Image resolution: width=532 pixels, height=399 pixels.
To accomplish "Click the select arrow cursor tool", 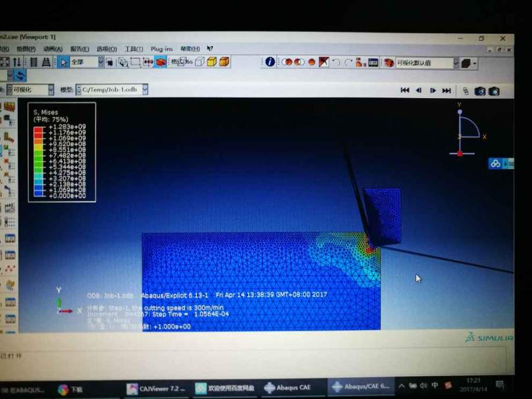I will [63, 63].
